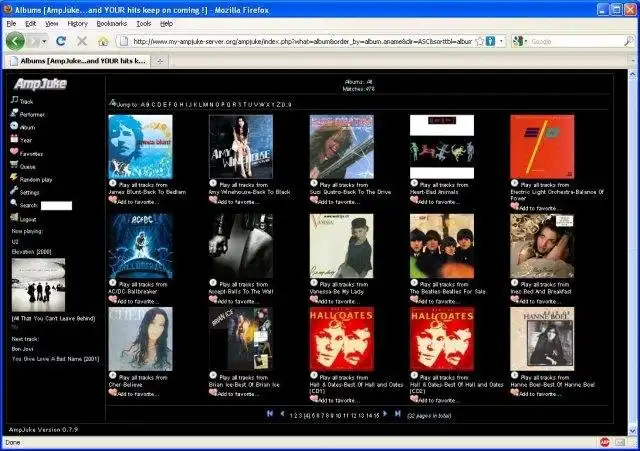Open the Bookmarks menu

point(111,24)
